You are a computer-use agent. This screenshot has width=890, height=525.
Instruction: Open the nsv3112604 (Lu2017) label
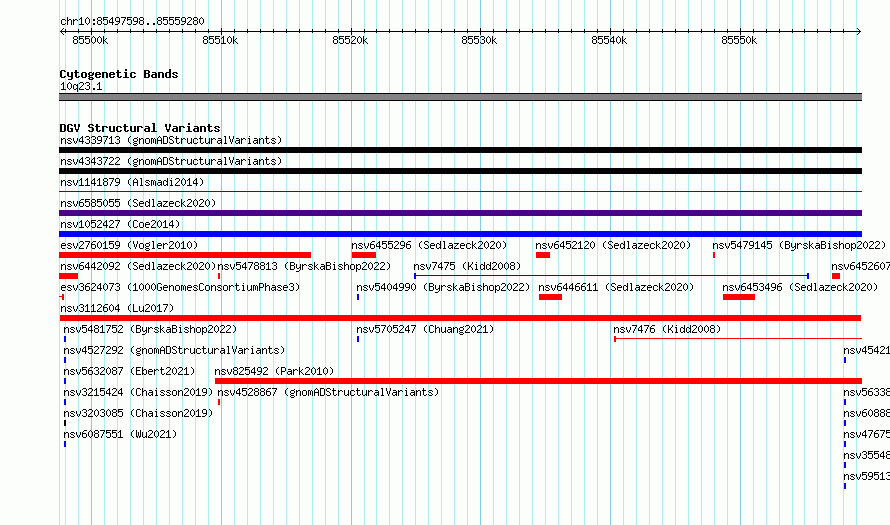tap(117, 308)
